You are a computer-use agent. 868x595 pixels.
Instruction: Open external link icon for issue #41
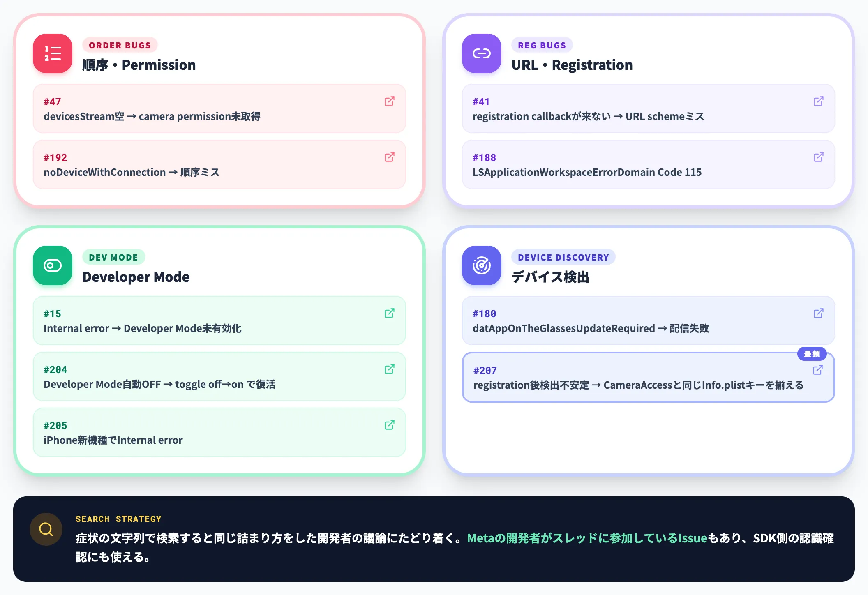tap(818, 101)
